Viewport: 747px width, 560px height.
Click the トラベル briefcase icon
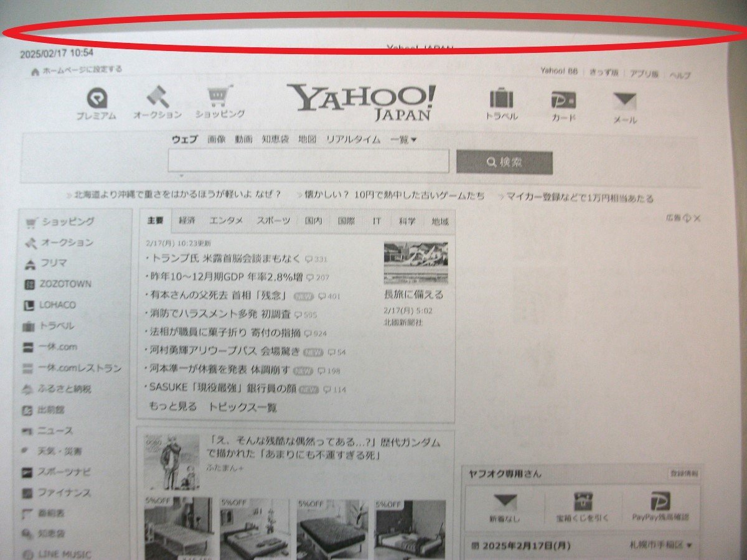(501, 98)
